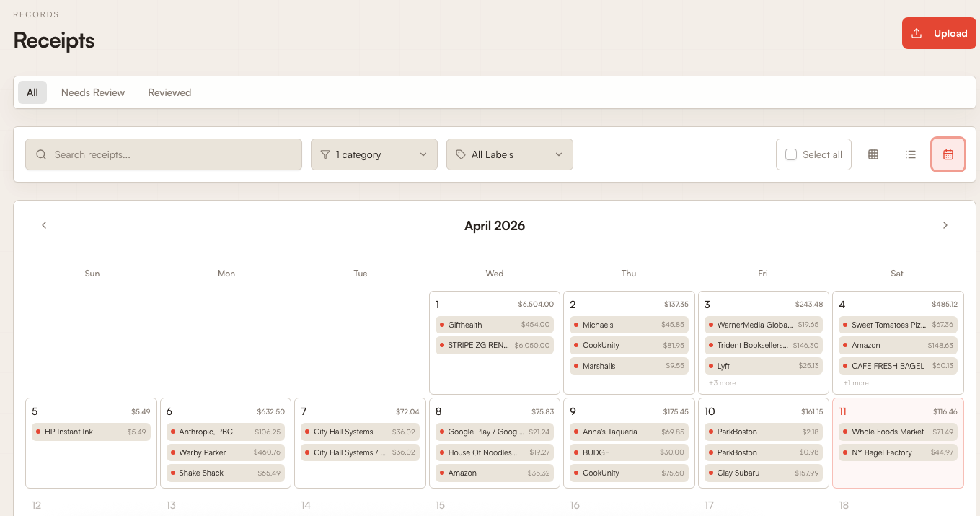Click +3 more on Friday April 3
This screenshot has width=980, height=516.
point(722,382)
